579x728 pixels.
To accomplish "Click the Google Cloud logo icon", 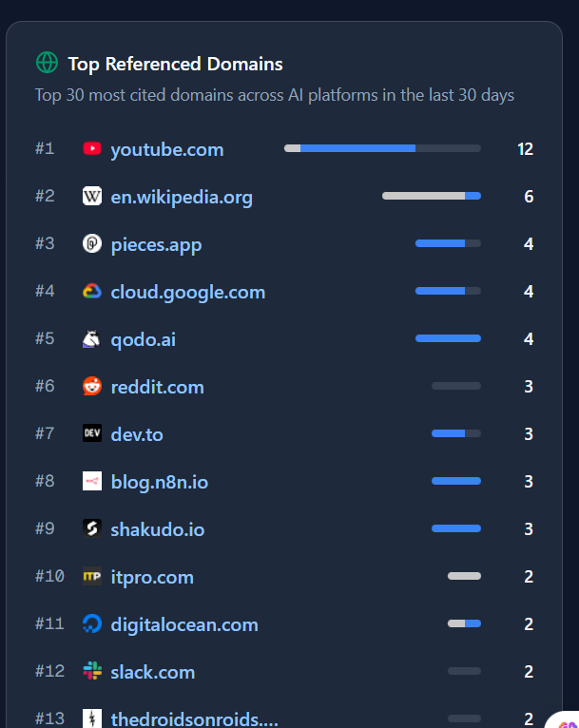I will coord(92,291).
